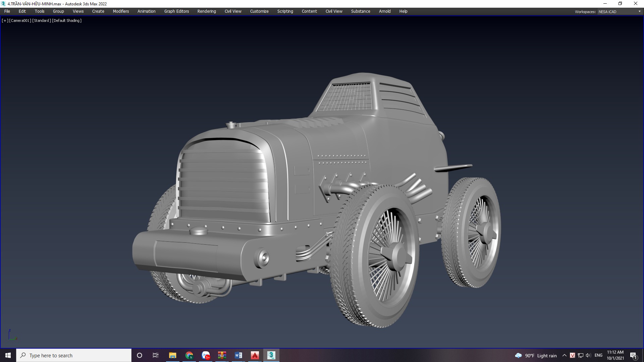Open the Graph Editors menu
The width and height of the screenshot is (644, 362).
[176, 11]
